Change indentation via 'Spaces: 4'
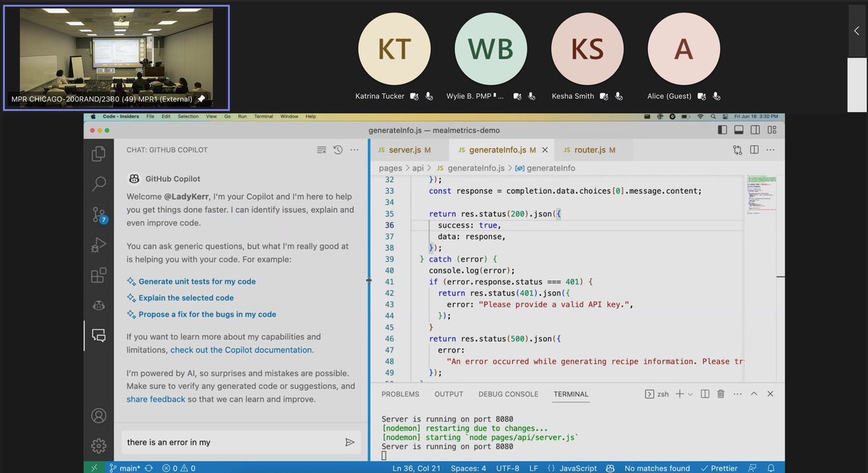Image resolution: width=868 pixels, height=473 pixels. [469, 468]
